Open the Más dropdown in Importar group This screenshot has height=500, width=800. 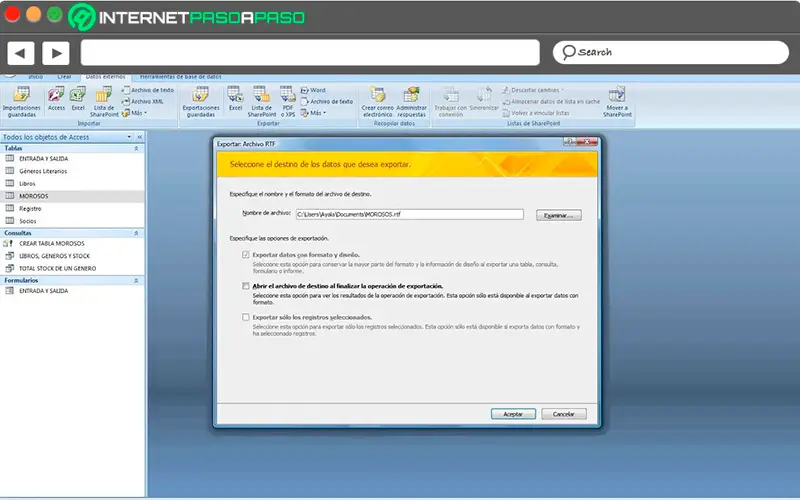pos(135,113)
